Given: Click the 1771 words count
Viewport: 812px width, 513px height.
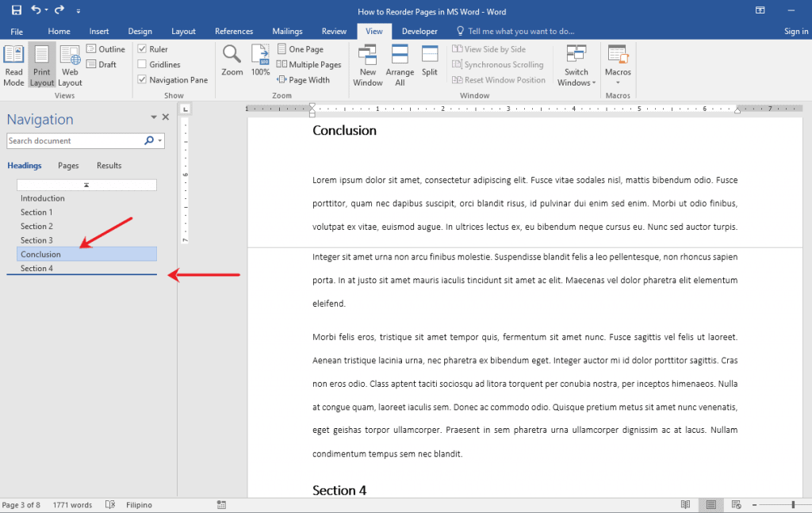Looking at the screenshot, I should [x=72, y=505].
